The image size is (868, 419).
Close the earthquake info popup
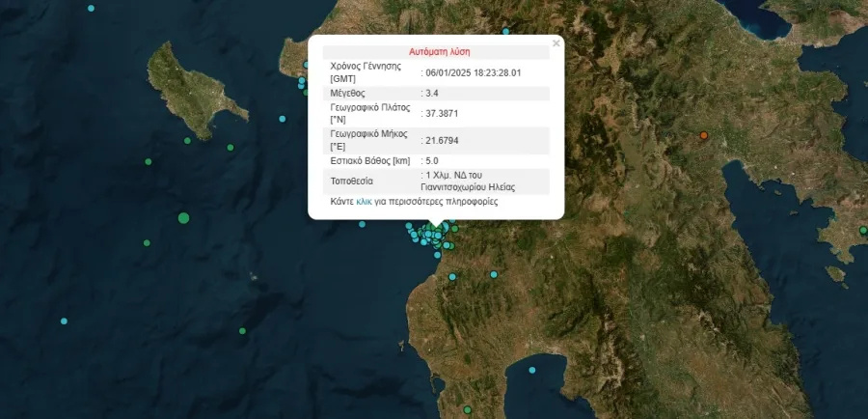click(x=556, y=43)
